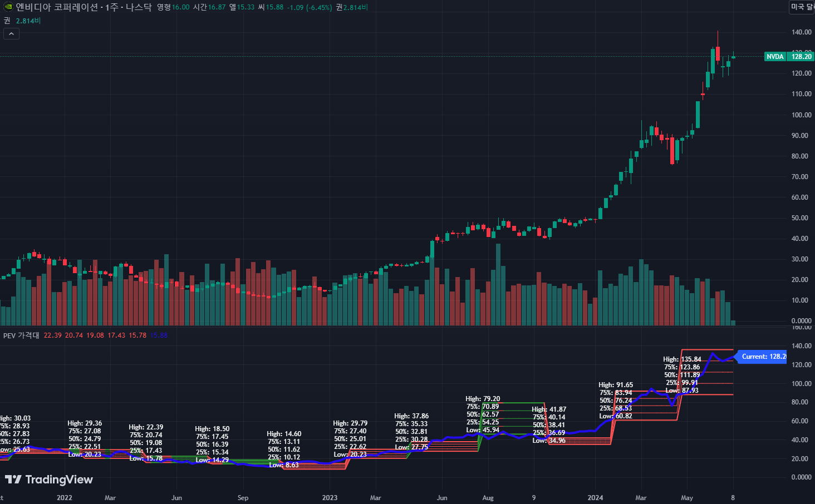This screenshot has width=815, height=504.
Task: Collapse the indicator legend with the chevron button
Action: pos(11,34)
